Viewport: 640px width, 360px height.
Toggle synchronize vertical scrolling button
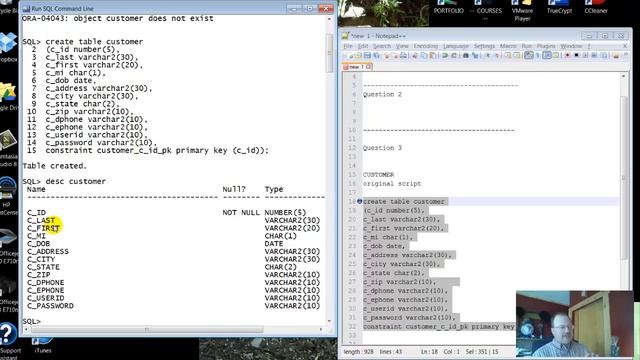pyautogui.click(x=508, y=55)
